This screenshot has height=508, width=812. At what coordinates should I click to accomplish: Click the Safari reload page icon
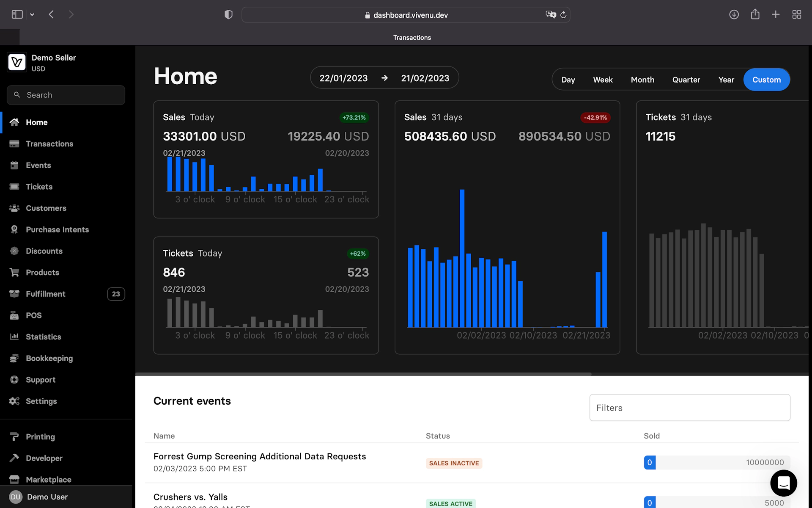[563, 15]
